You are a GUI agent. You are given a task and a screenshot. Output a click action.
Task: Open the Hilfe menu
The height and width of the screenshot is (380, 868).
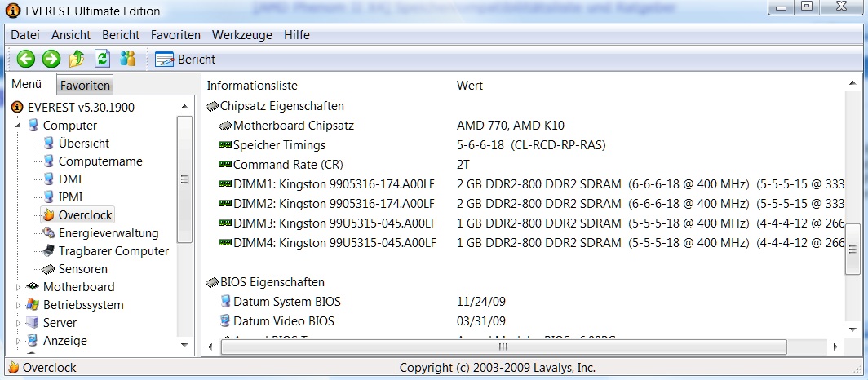[x=297, y=35]
